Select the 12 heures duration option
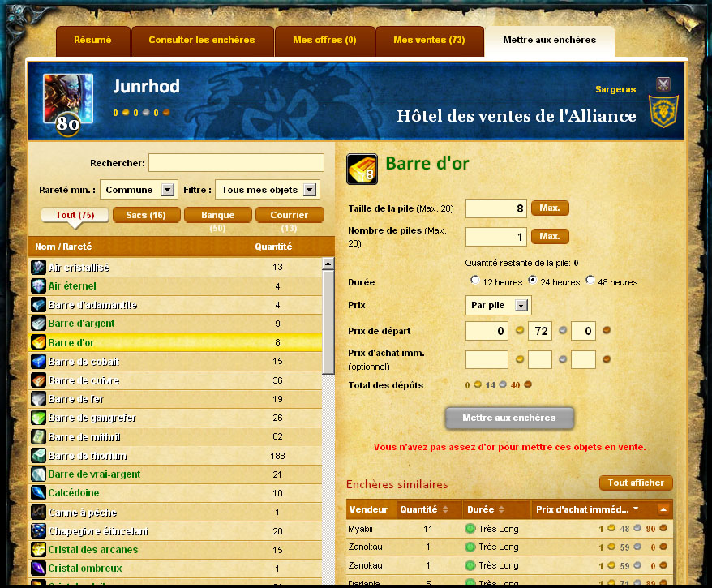 (x=475, y=280)
